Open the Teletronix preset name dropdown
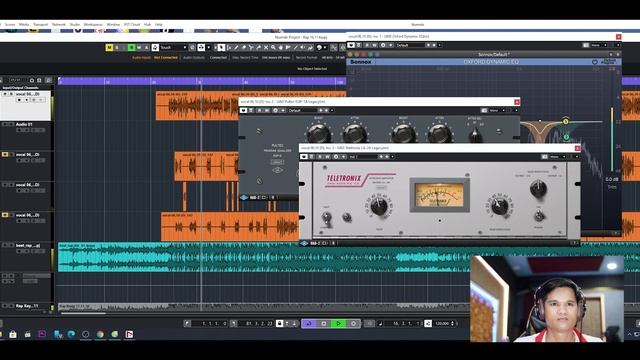This screenshot has width=640, height=360. [x=362, y=156]
